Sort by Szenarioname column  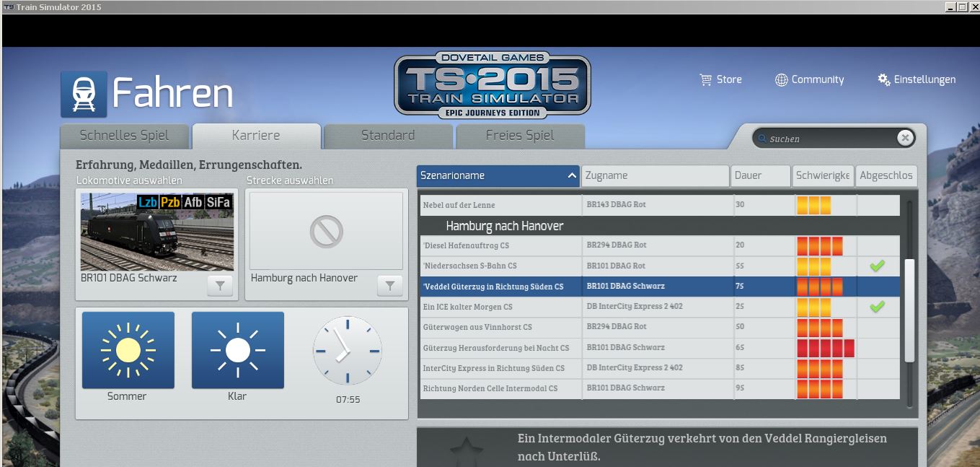(x=498, y=175)
